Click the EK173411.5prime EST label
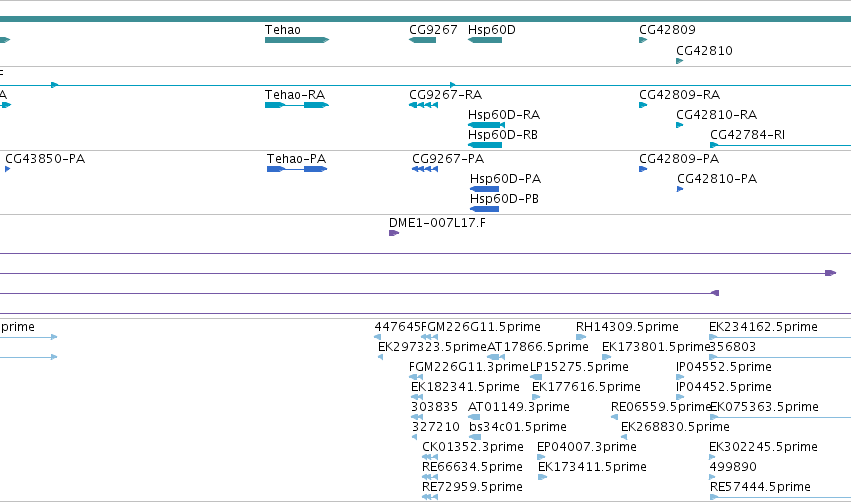The image size is (851, 502). pyautogui.click(x=592, y=467)
